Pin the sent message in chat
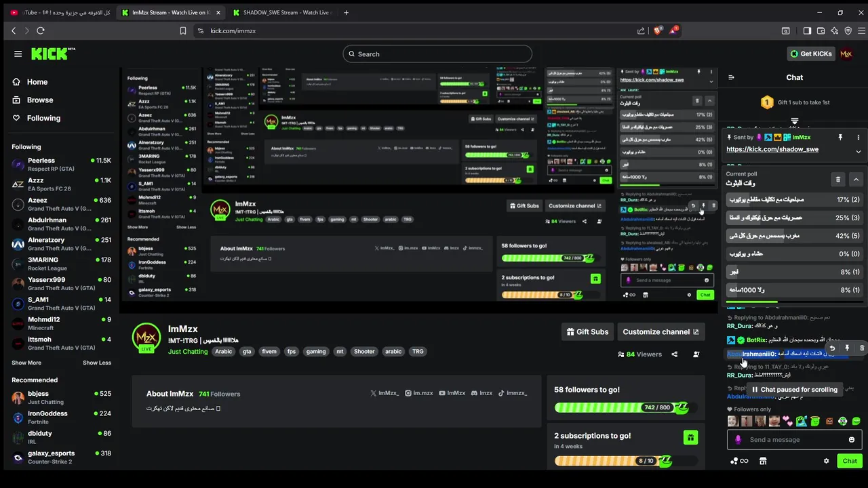Screen dimensions: 868x488 840,137
